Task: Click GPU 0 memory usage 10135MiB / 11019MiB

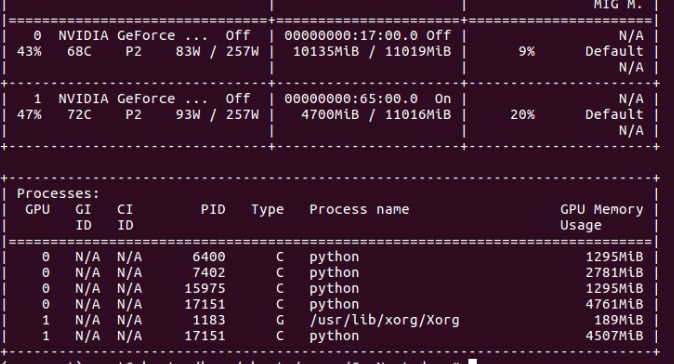Action: 372,52
